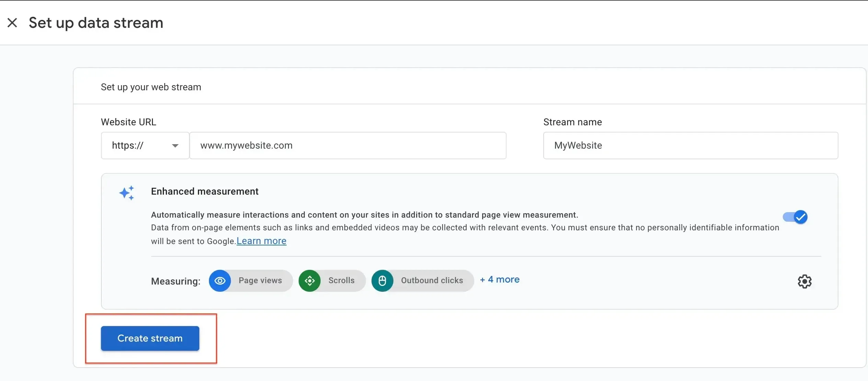Click the Page views measurement icon
Screen dimensions: 868x381
pos(220,280)
